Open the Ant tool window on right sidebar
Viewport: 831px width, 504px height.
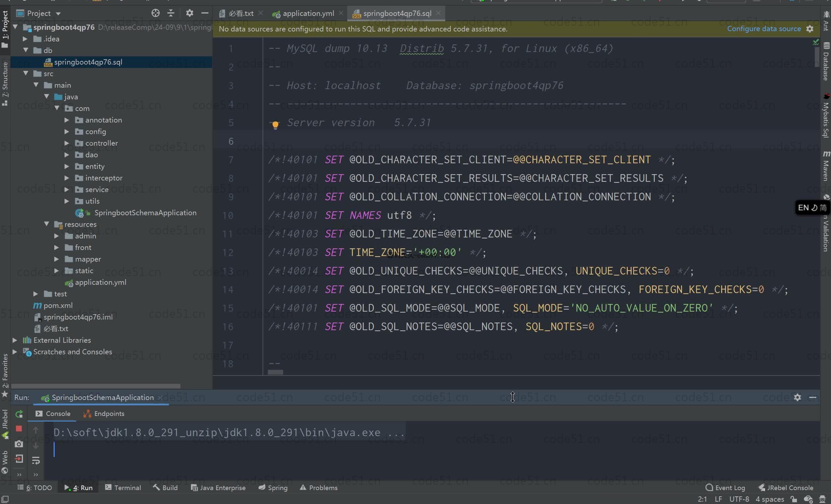pos(826,21)
